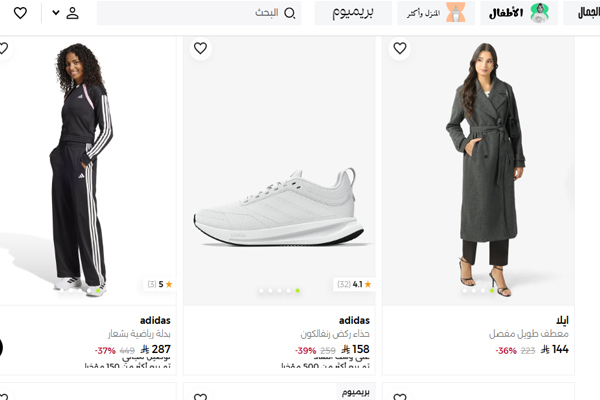Click the shoe's 4.1 star rating badge
This screenshot has width=600, height=400.
point(354,284)
